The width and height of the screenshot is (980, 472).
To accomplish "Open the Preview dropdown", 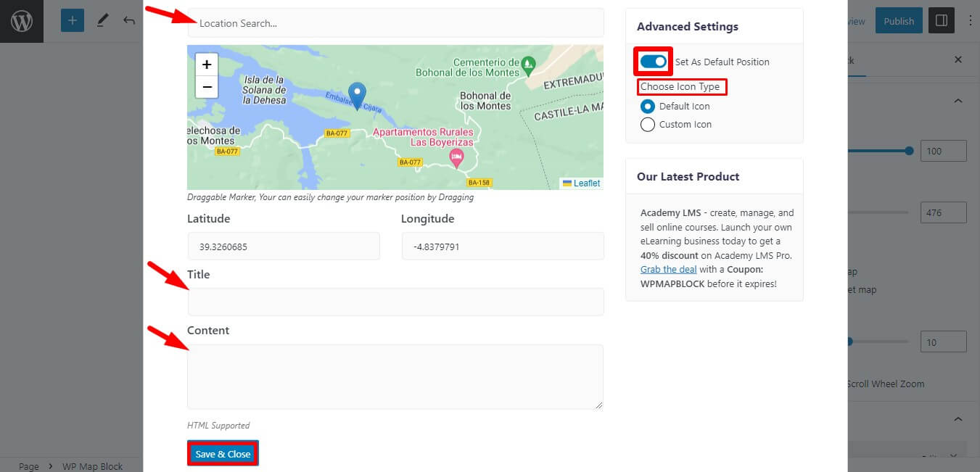I will [x=853, y=21].
